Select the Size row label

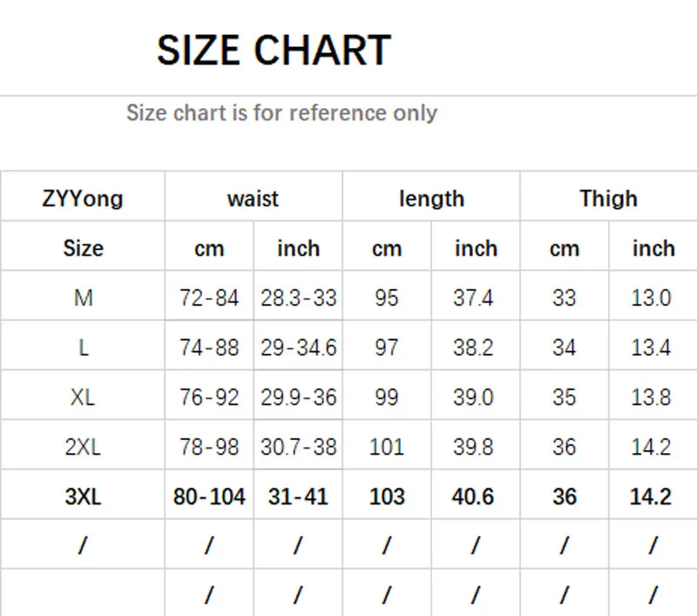click(83, 248)
